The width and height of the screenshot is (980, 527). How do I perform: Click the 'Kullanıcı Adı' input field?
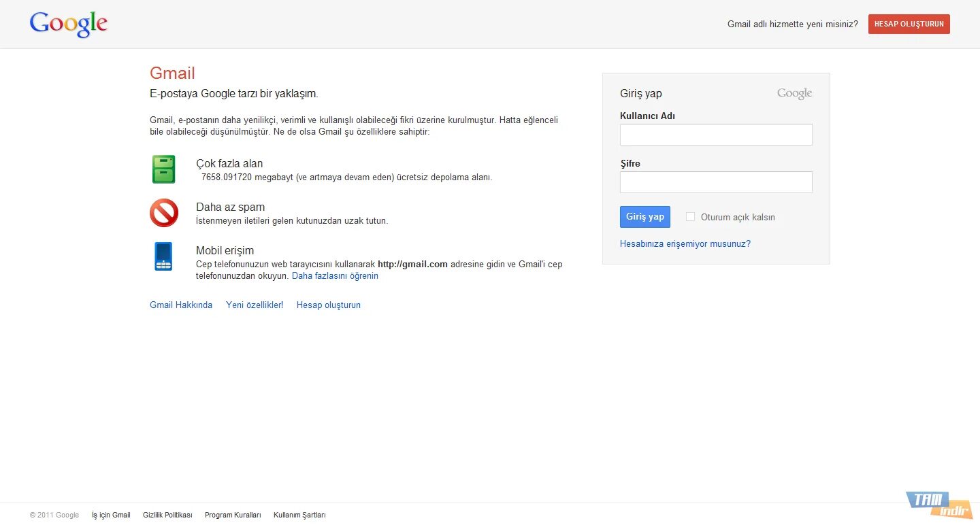(x=716, y=134)
